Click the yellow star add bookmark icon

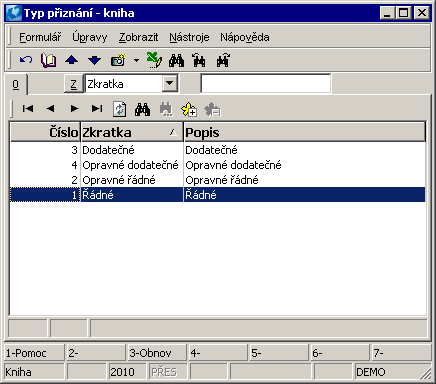click(189, 109)
